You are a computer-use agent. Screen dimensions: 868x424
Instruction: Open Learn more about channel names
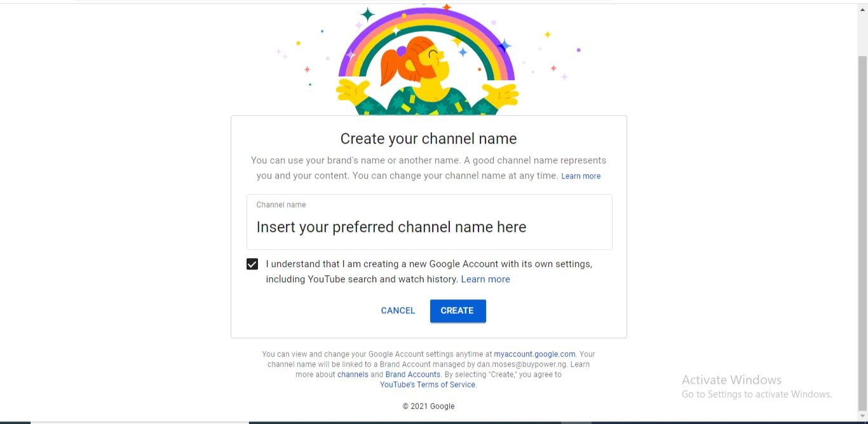pos(581,176)
